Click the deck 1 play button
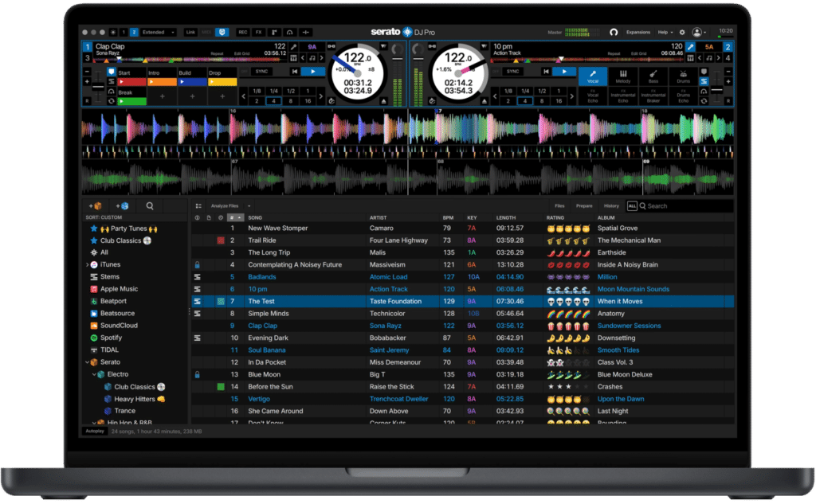The height and width of the screenshot is (504, 816). [x=312, y=71]
